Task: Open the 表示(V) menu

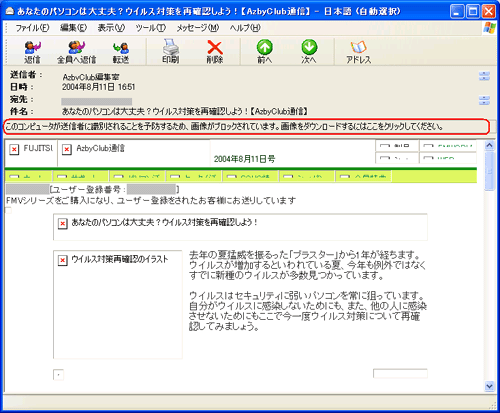Action: click(111, 28)
